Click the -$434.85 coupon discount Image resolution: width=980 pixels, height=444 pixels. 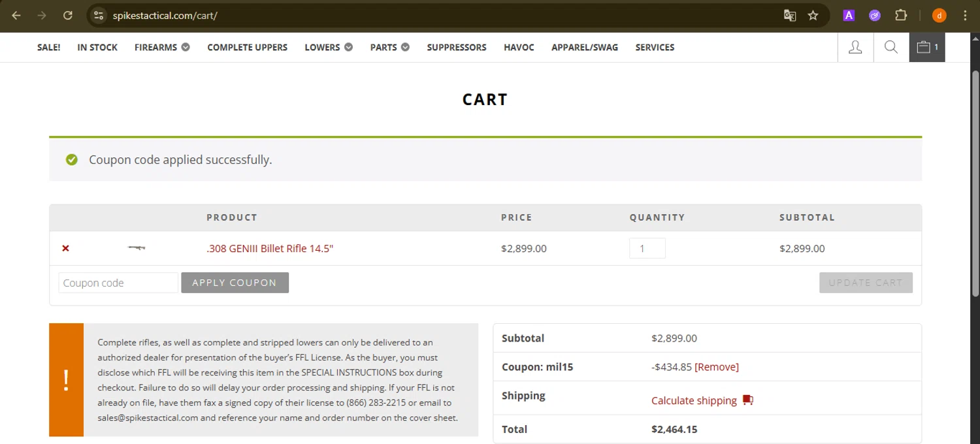click(672, 367)
